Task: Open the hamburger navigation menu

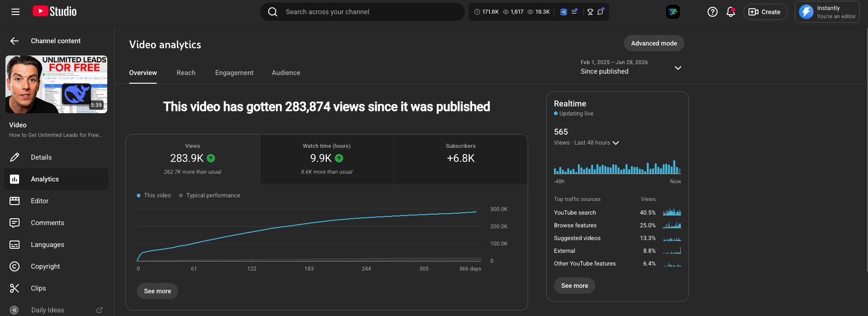Action: (15, 12)
